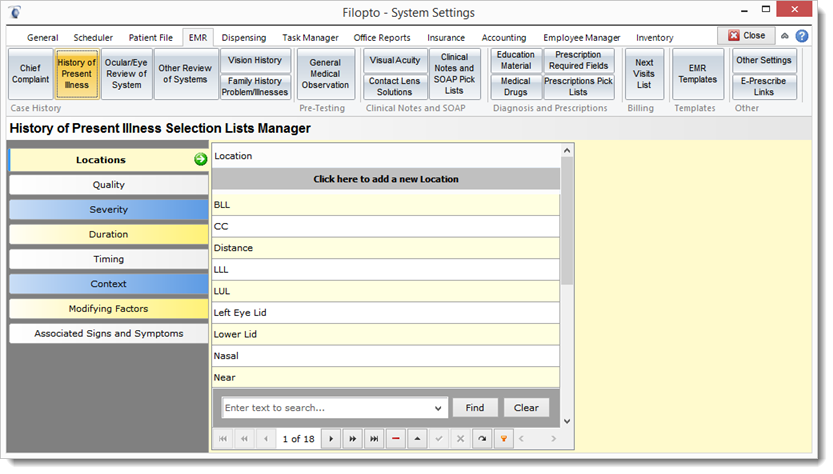Open Contact Lens Solutions
The width and height of the screenshot is (833, 474).
point(395,87)
